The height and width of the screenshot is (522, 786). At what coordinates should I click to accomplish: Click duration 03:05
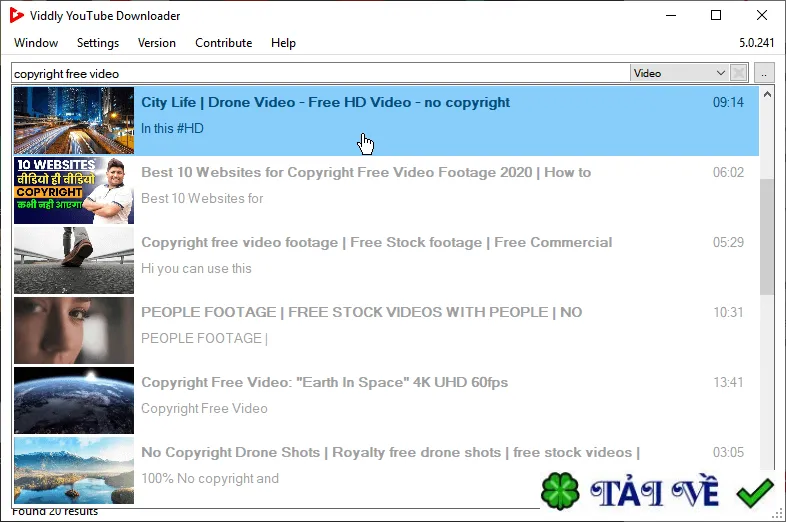(728, 452)
